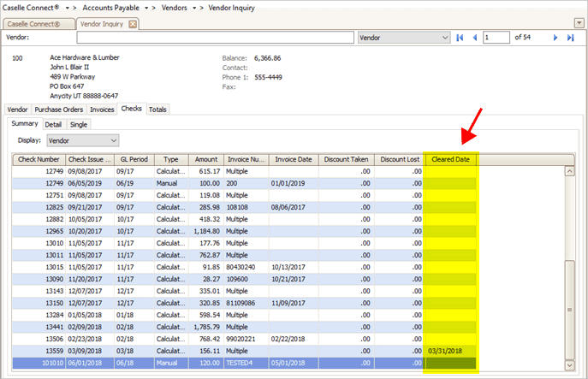Open the Invoices tab
Screen dimensions: 588x379
[102, 110]
